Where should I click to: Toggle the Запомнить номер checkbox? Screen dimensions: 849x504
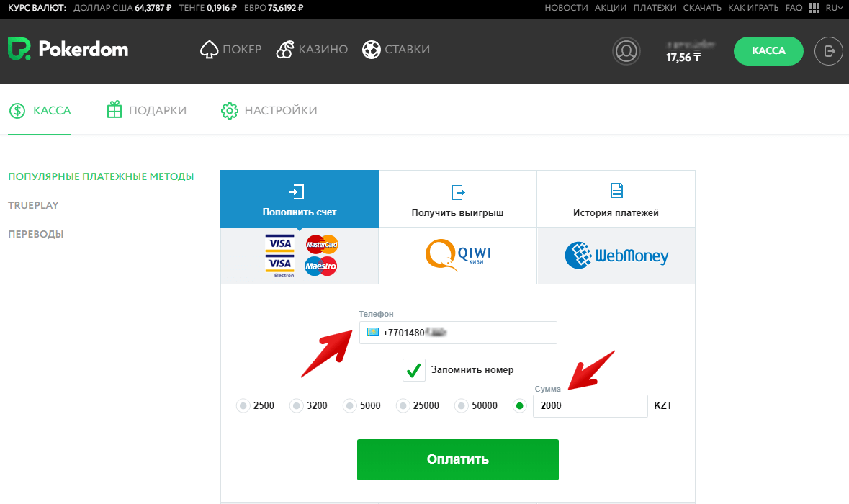pos(414,370)
